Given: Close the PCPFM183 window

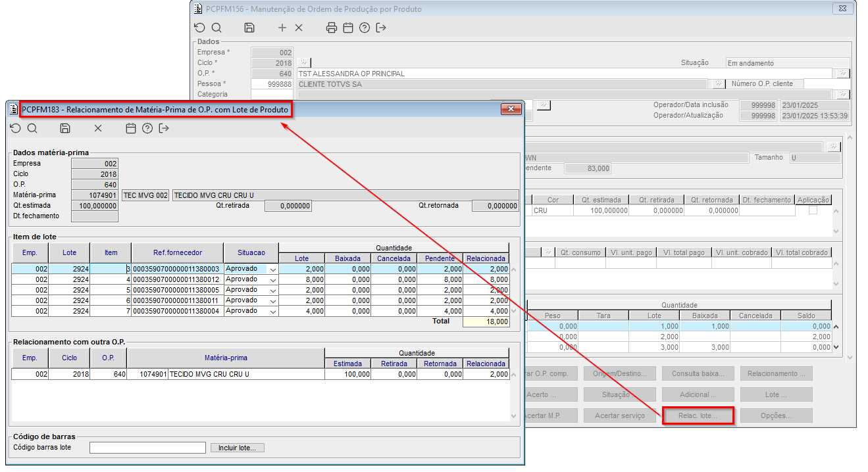Looking at the screenshot, I should 511,110.
